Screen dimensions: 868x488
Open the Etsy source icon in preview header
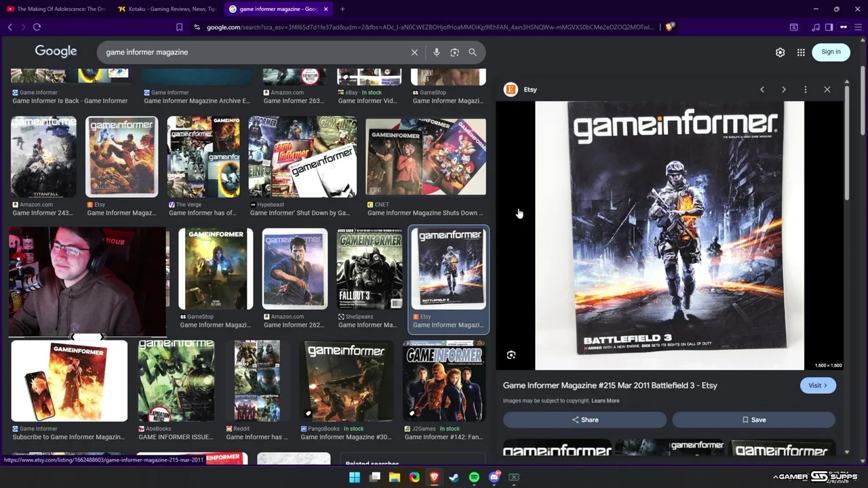(511, 89)
